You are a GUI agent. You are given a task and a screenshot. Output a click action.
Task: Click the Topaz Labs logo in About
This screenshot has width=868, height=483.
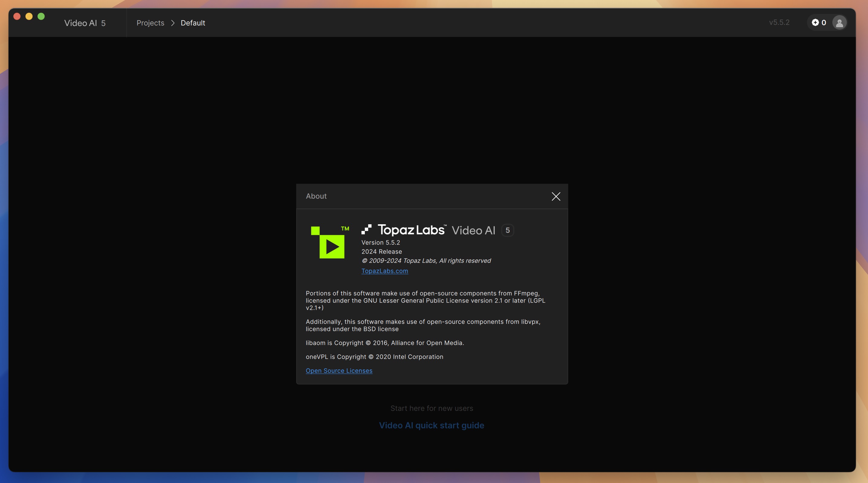404,230
